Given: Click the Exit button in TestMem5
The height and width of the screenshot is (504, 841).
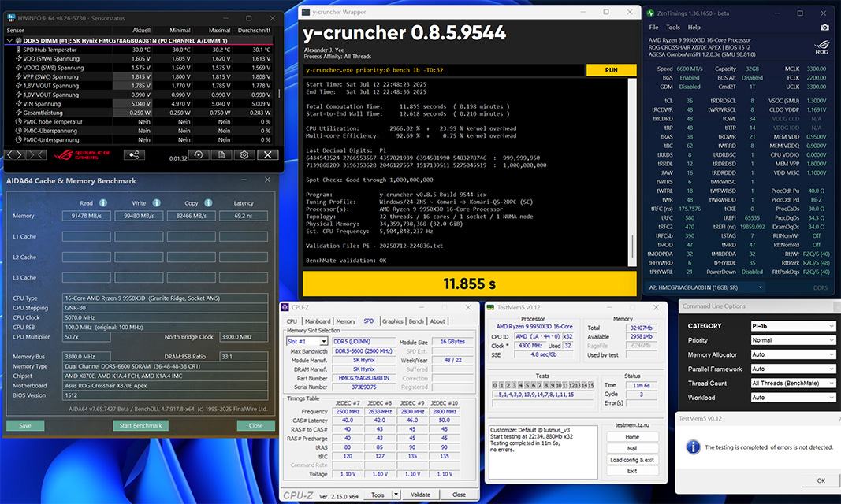Looking at the screenshot, I should [x=632, y=472].
